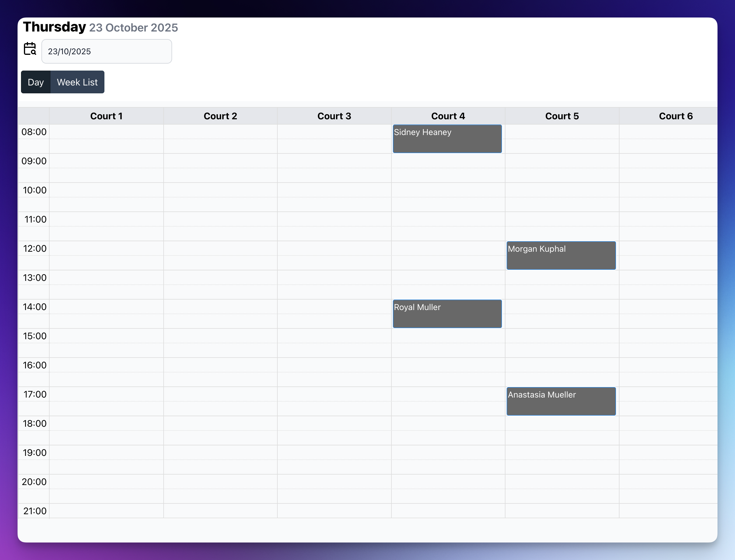Open the Royal Muller reservation

pyautogui.click(x=447, y=314)
